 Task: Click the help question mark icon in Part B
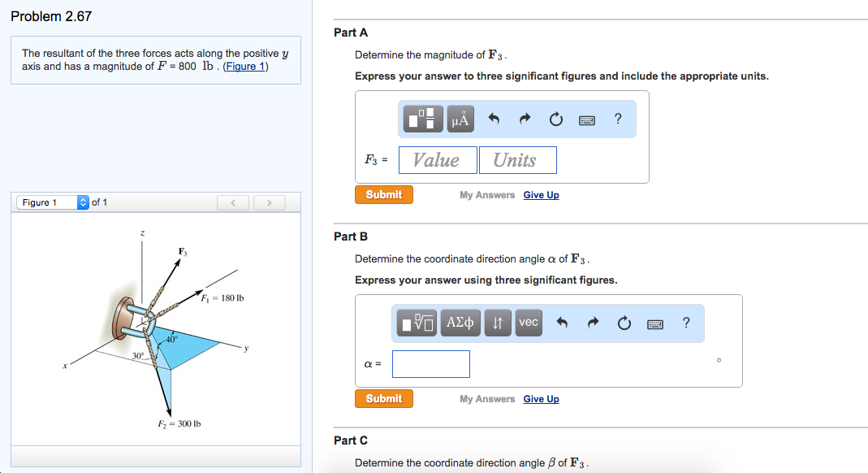coord(685,323)
